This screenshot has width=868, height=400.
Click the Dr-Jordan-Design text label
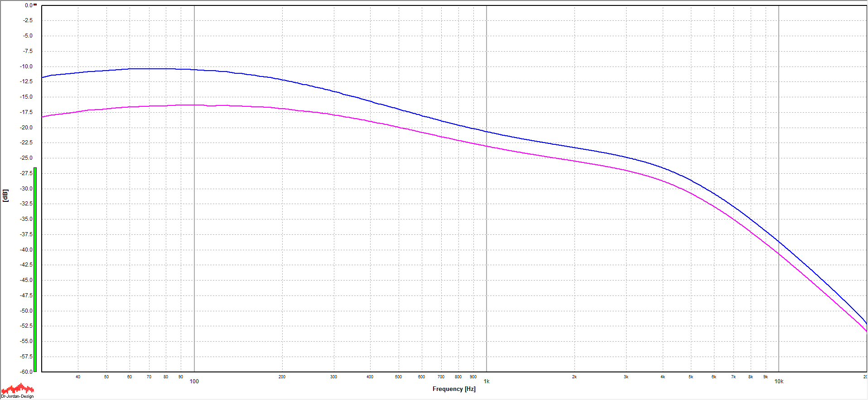tap(17, 396)
